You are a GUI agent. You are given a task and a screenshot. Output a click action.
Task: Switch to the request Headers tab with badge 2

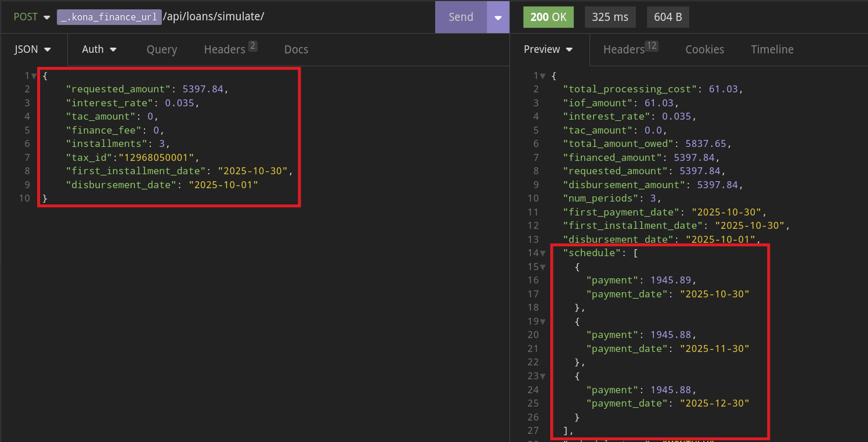pos(230,49)
